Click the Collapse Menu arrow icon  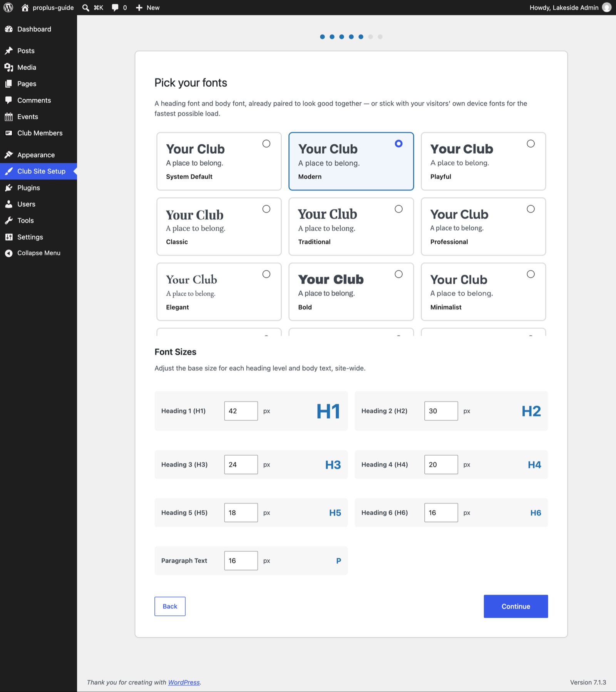coord(8,253)
